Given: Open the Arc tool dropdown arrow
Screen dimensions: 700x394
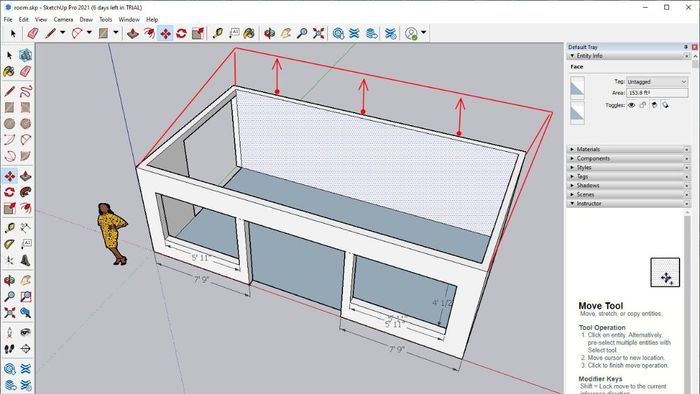Looking at the screenshot, I should pos(89,33).
